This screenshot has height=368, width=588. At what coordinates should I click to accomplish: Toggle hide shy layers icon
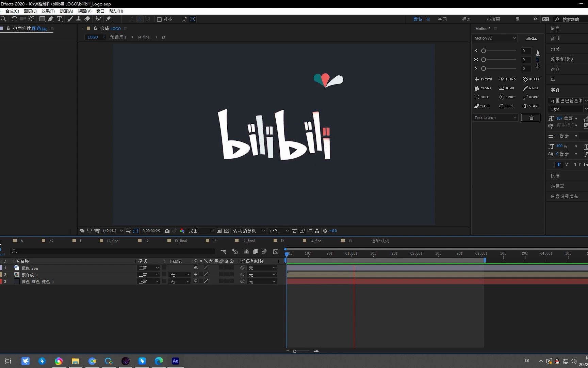(246, 251)
